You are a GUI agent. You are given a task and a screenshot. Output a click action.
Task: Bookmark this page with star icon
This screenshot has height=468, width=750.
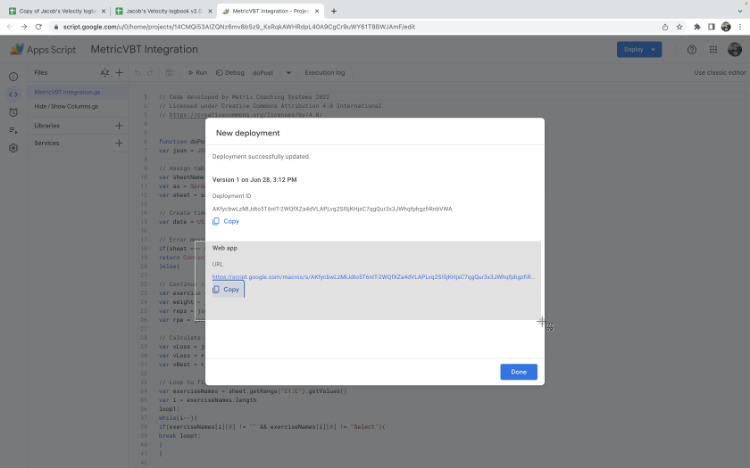[x=679, y=27]
